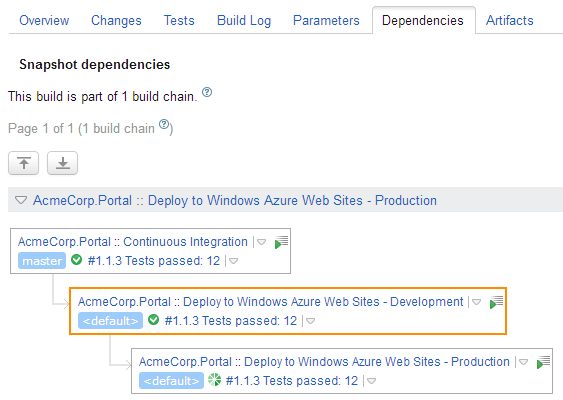Click help icon next to 'build chain.' sentence
This screenshot has height=400, width=563.
click(207, 92)
